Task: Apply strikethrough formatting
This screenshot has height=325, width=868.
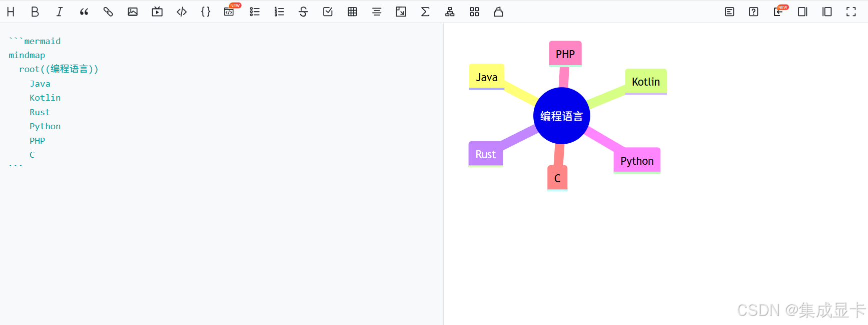Action: pyautogui.click(x=303, y=12)
